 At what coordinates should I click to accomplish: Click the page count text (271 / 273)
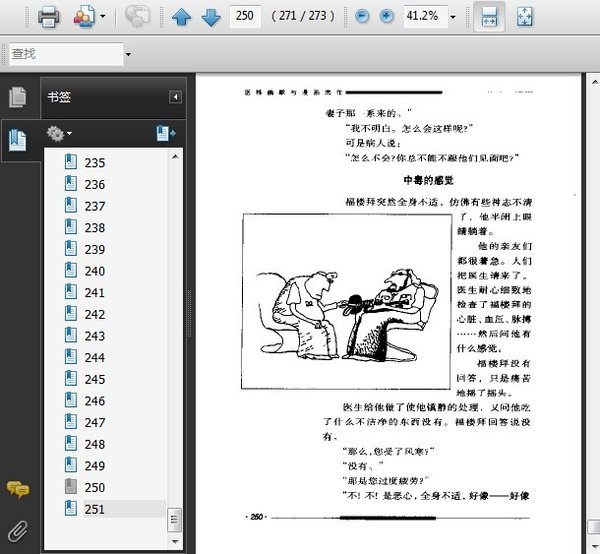302,16
